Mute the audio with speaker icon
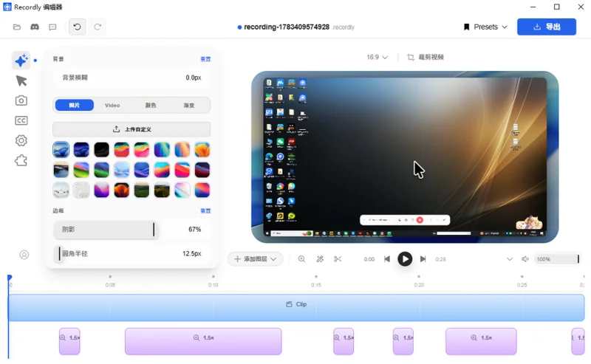The width and height of the screenshot is (591, 364). click(525, 259)
